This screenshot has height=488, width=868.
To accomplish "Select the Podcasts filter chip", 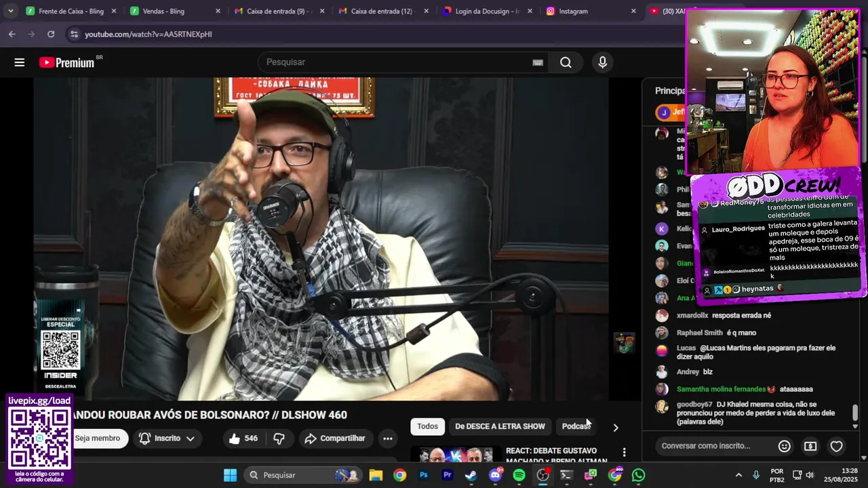I will pyautogui.click(x=576, y=426).
